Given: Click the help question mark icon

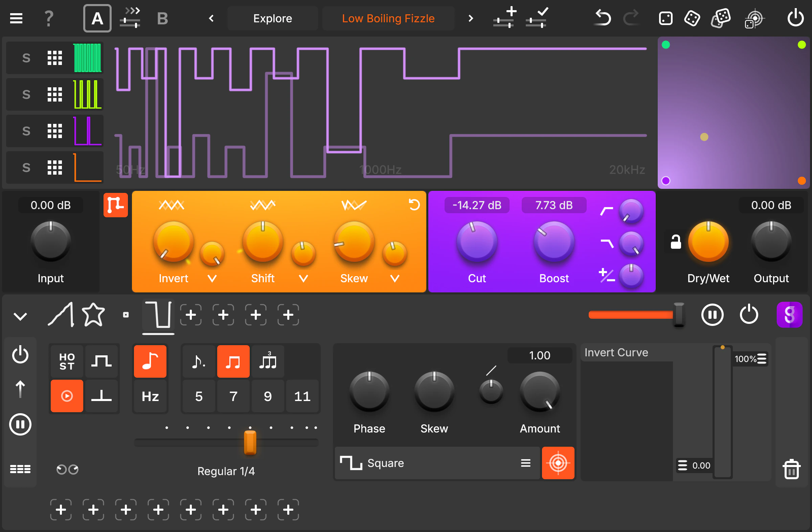Looking at the screenshot, I should [48, 18].
